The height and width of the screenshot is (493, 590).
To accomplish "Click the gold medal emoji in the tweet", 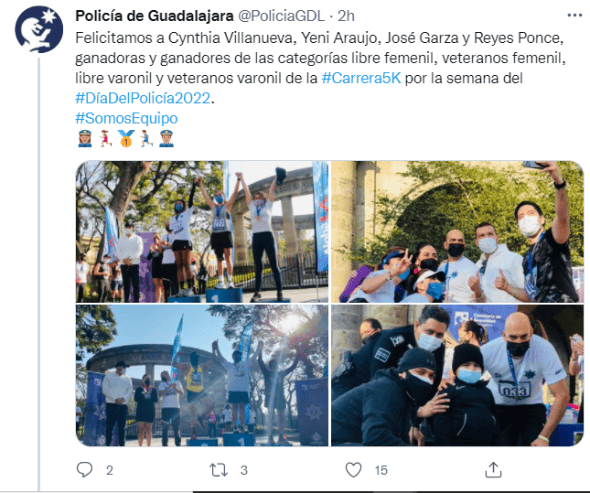I will click(126, 138).
